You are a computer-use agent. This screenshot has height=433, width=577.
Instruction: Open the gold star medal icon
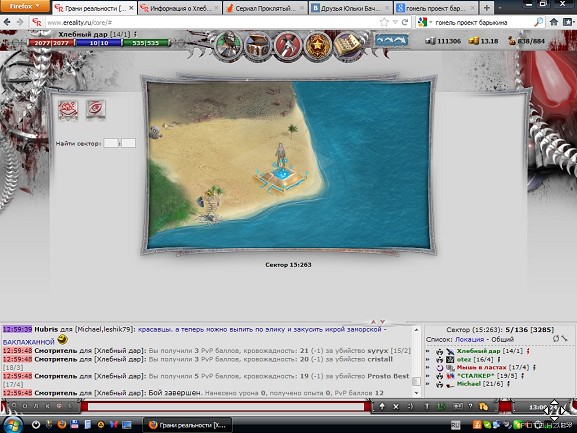click(316, 46)
